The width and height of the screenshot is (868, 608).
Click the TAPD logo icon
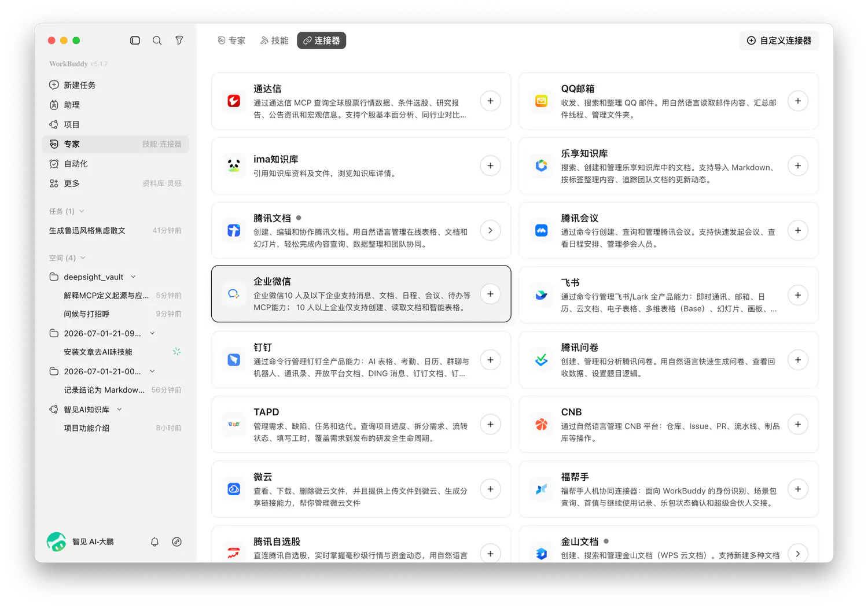(x=234, y=425)
